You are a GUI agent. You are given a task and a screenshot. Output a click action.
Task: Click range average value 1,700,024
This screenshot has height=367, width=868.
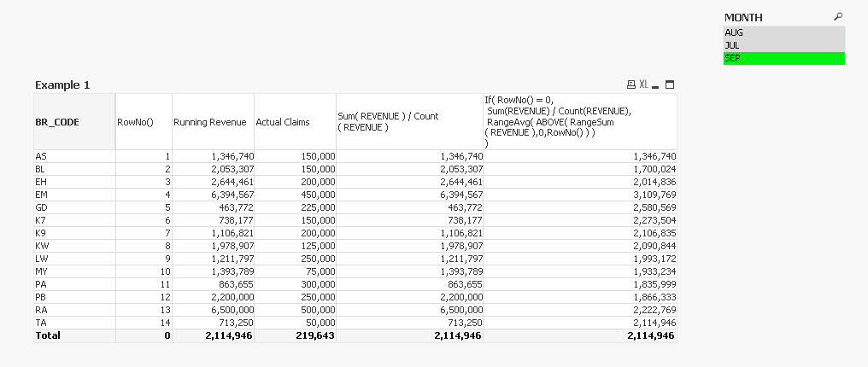654,169
